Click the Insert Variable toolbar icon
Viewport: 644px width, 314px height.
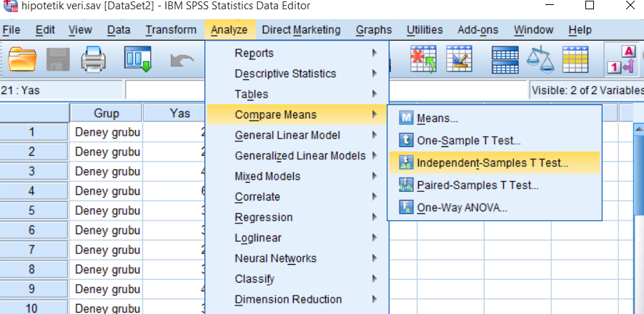point(459,59)
